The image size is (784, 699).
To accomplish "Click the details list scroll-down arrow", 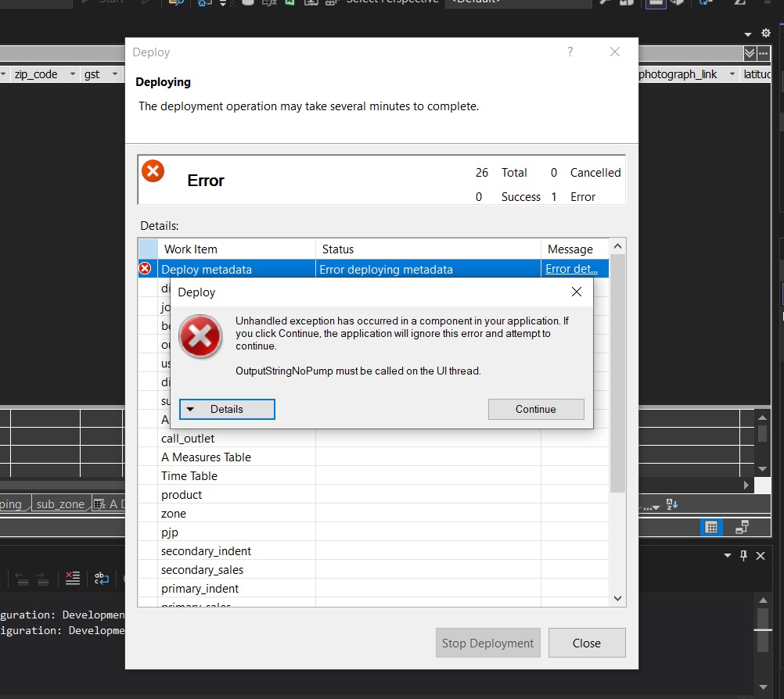I will (x=617, y=599).
